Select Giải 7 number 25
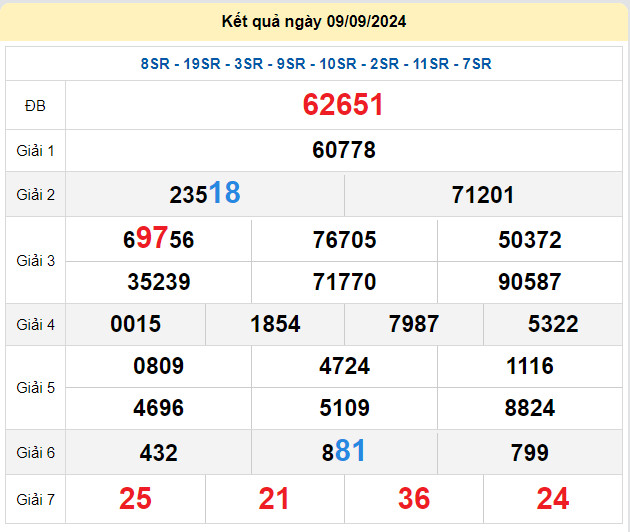This screenshot has height=532, width=630. 135,499
